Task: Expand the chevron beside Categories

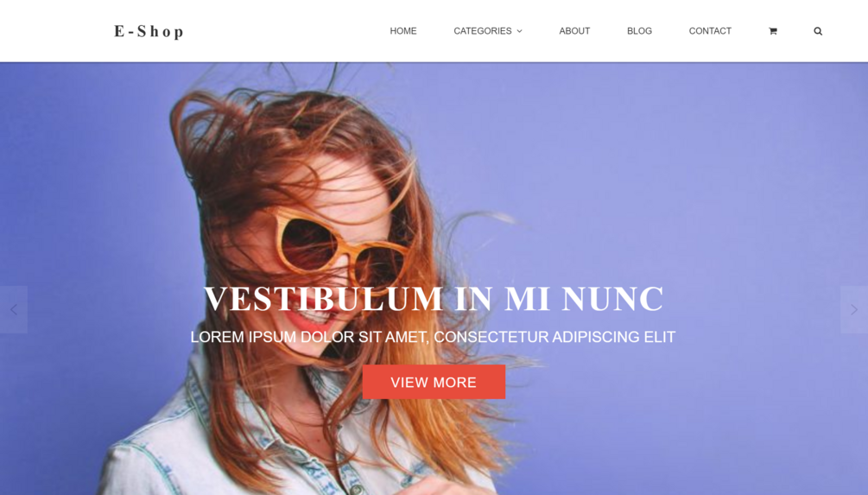Action: click(x=519, y=31)
